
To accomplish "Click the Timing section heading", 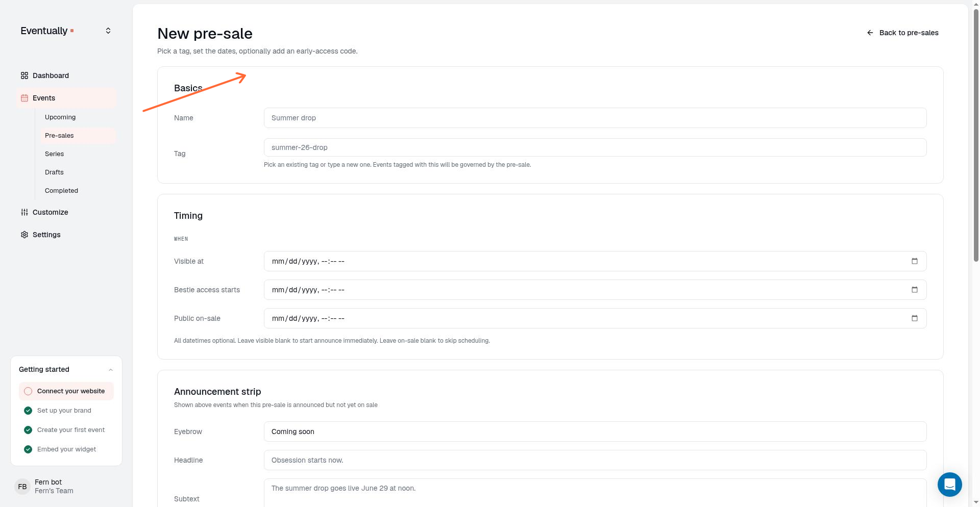I will point(188,216).
